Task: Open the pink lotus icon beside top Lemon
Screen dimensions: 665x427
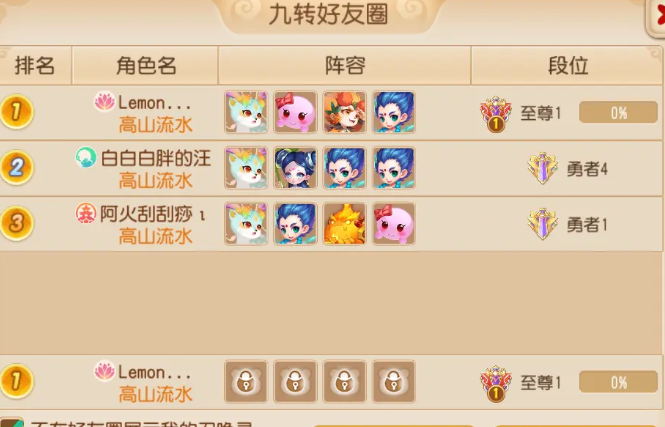Action: pyautogui.click(x=104, y=102)
